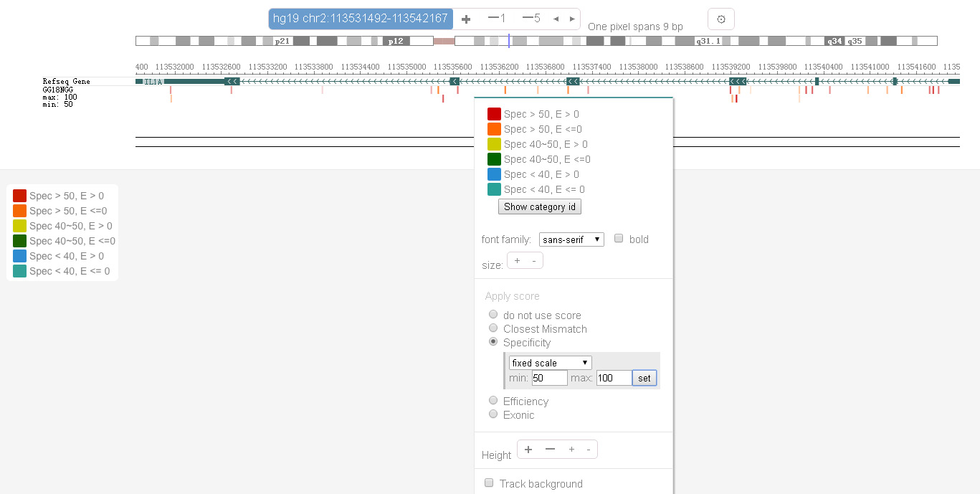Viewport: 980px width, 494px height.
Task: Zoom out 1-fold using the −1 control
Action: pos(497,19)
